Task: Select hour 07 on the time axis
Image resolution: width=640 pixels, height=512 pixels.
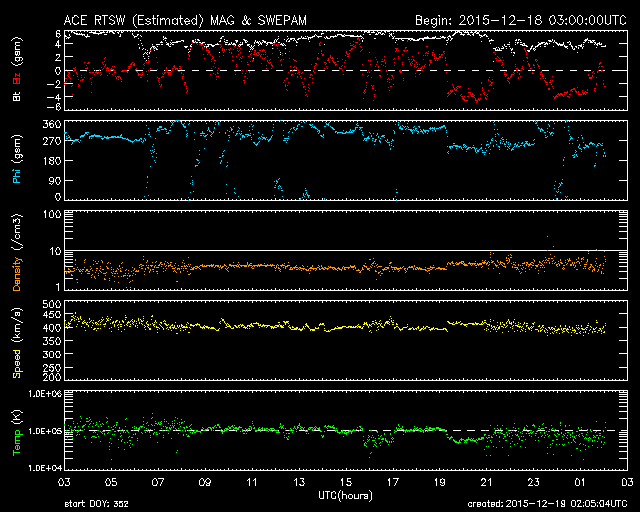Action: click(x=157, y=482)
